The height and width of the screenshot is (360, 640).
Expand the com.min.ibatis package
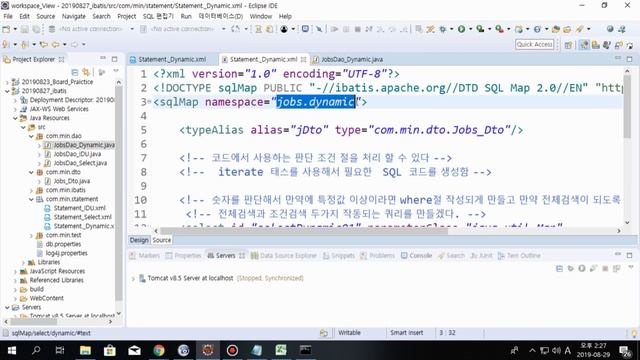tap(31, 190)
